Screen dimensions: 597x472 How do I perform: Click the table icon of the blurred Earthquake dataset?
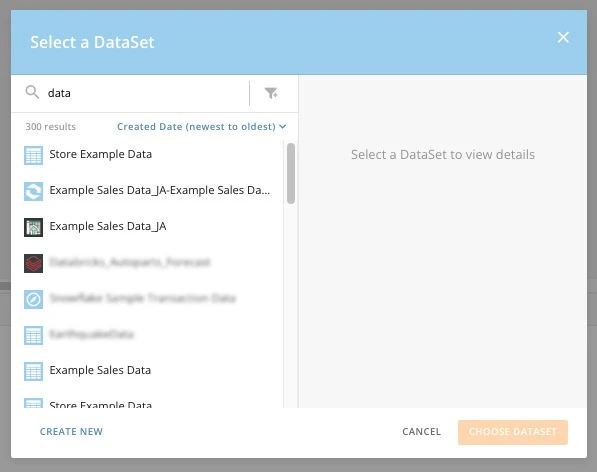(34, 335)
